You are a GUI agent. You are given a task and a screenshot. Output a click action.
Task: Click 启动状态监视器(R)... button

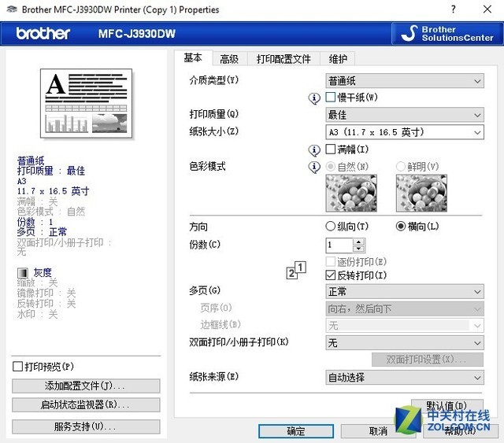click(x=86, y=404)
